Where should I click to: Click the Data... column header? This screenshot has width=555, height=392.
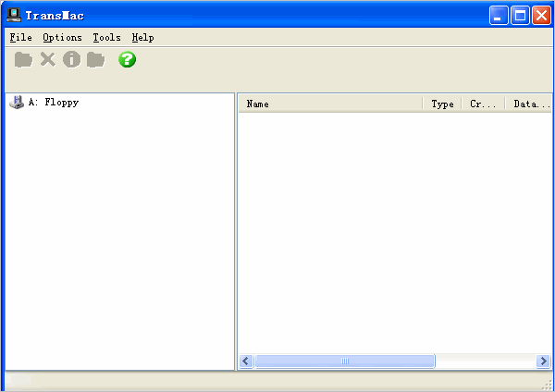tap(528, 104)
